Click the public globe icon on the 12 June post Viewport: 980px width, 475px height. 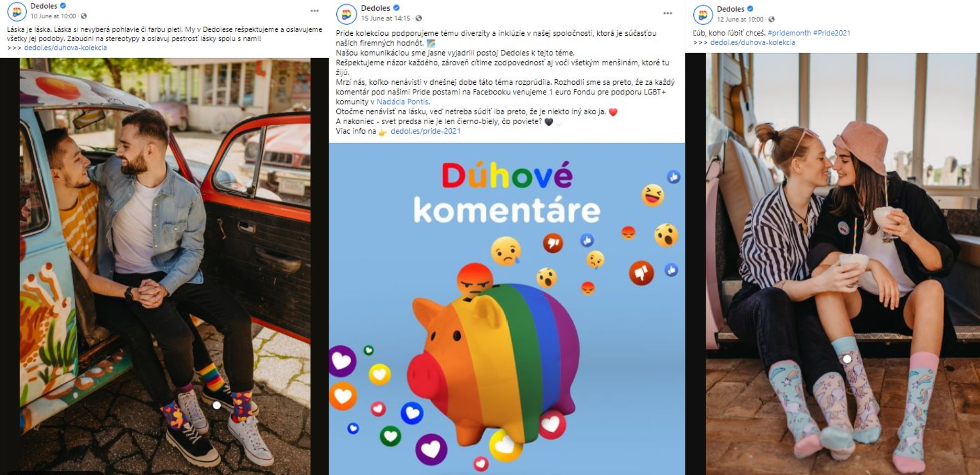pos(771,19)
